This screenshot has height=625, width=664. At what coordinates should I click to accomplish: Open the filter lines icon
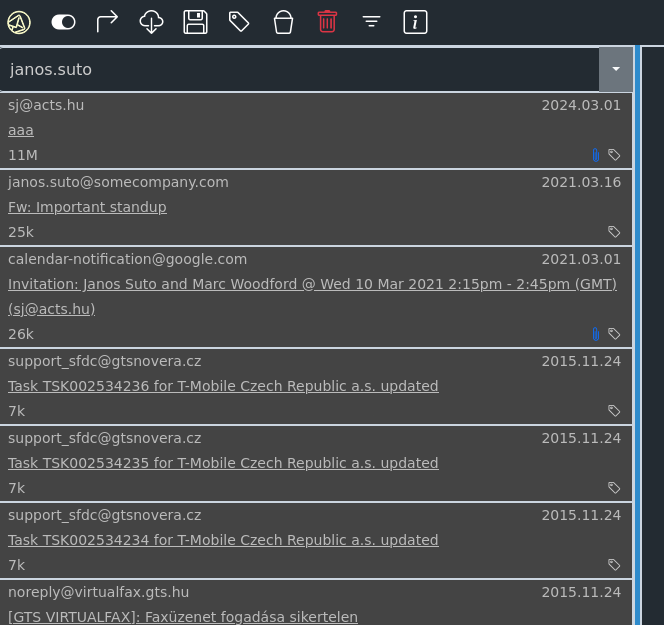click(x=371, y=22)
